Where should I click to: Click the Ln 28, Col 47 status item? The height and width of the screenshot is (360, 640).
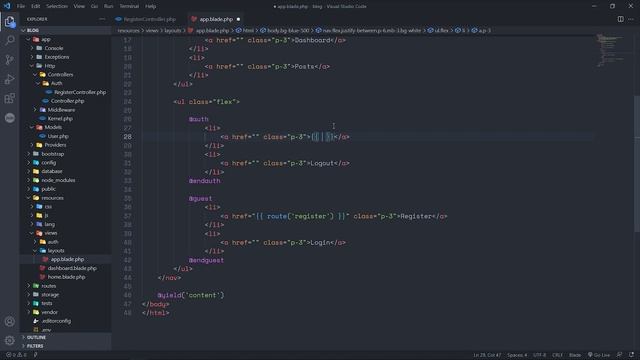487,355
